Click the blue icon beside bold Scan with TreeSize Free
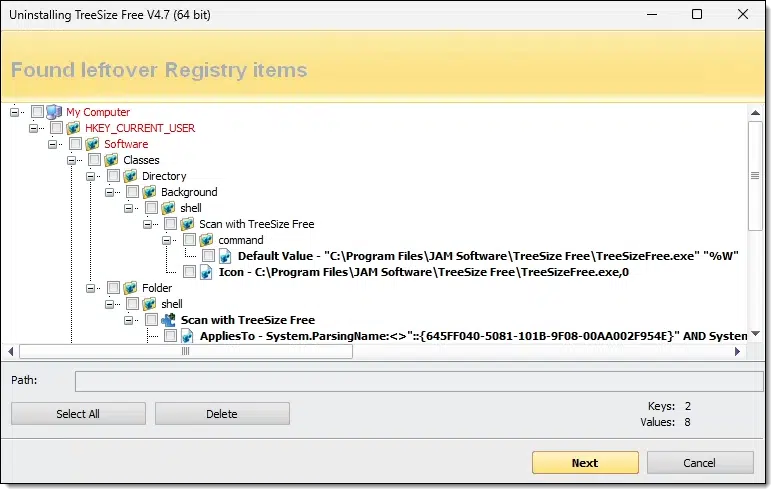The image size is (776, 494). click(x=168, y=320)
